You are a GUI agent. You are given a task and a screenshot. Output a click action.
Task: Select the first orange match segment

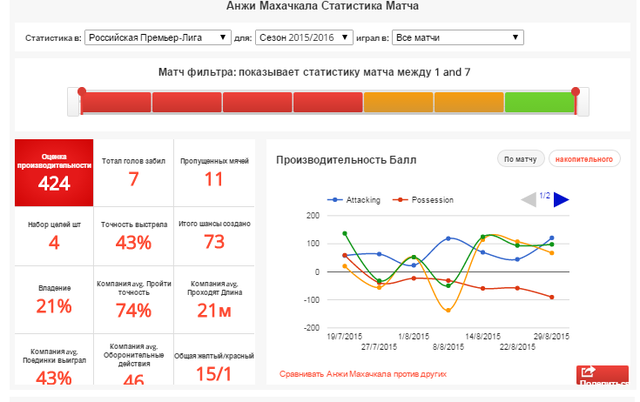click(398, 102)
